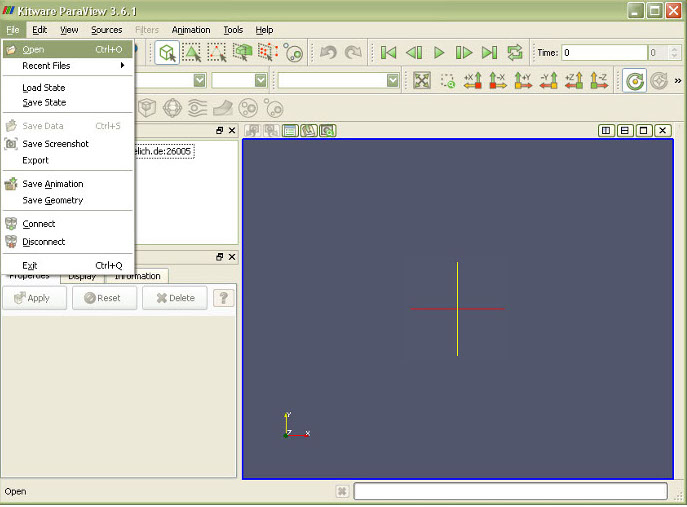Image resolution: width=687 pixels, height=507 pixels.
Task: Toggle the animation Loop button
Action: click(515, 52)
